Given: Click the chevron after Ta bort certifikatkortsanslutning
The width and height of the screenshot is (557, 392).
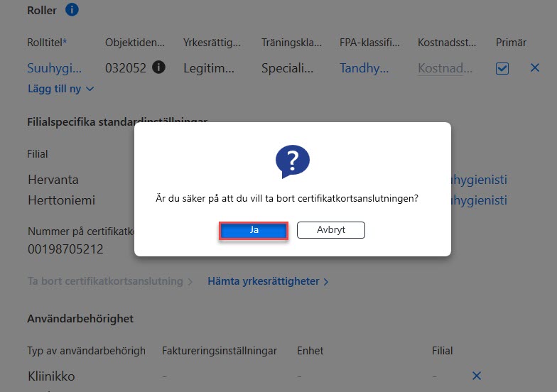Looking at the screenshot, I should [x=190, y=282].
